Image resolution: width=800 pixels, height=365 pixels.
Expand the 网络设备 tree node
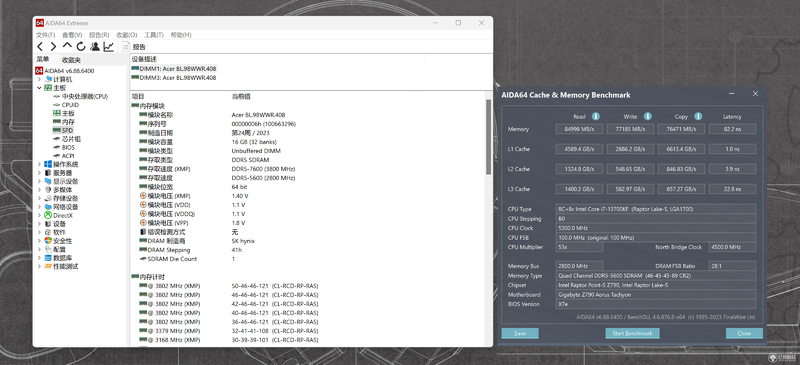tap(39, 207)
